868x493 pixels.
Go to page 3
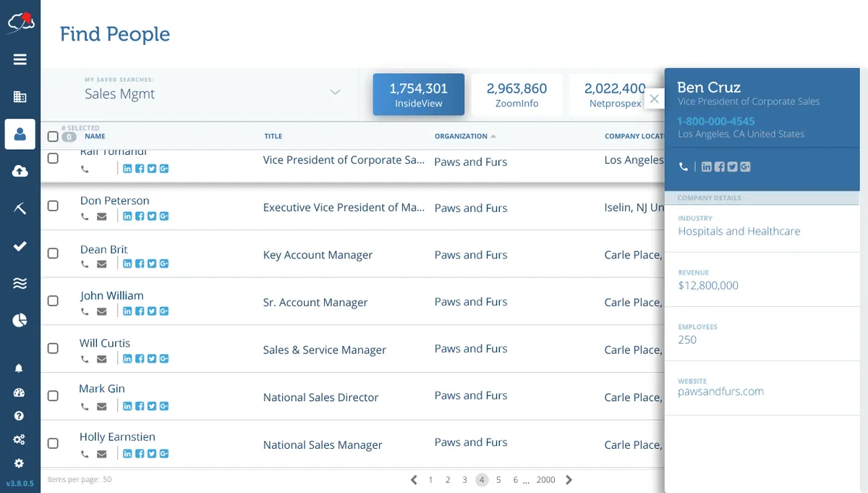pyautogui.click(x=465, y=480)
